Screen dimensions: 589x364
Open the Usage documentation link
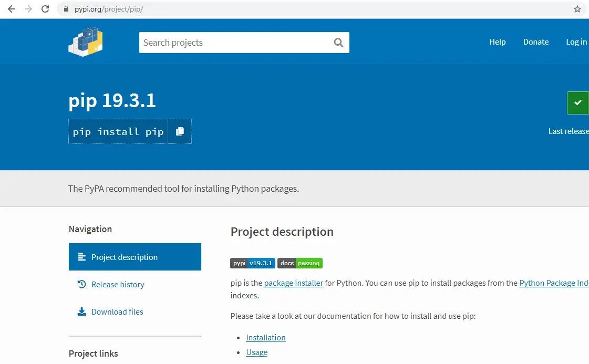[256, 352]
